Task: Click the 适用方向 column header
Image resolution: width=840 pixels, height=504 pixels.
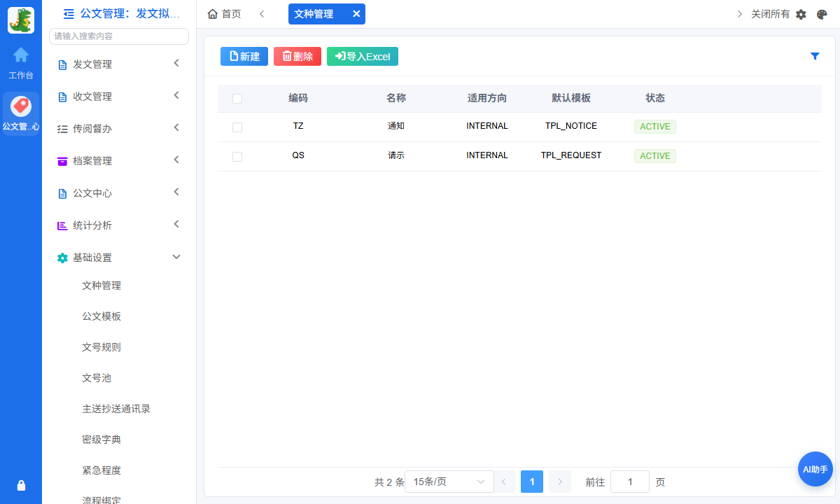Action: (487, 99)
